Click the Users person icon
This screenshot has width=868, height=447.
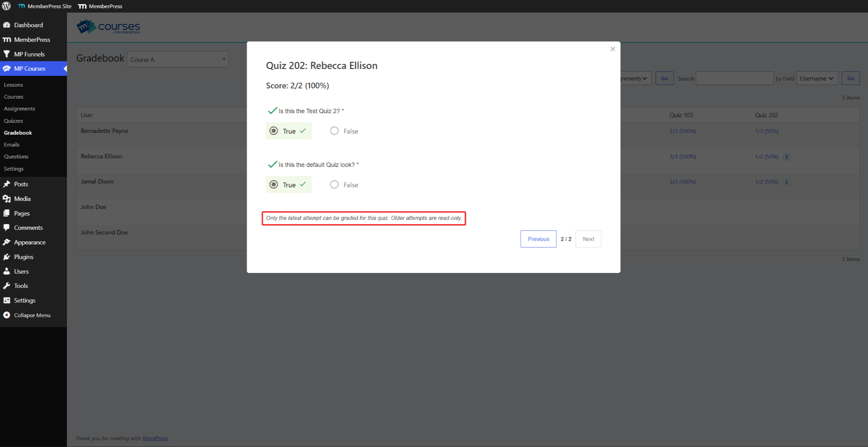[x=6, y=271]
